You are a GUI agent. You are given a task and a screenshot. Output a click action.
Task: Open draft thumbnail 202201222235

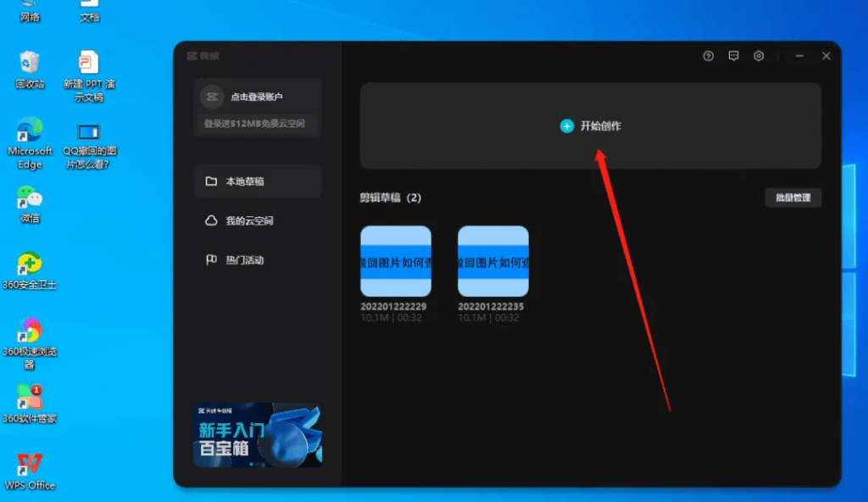pos(493,261)
